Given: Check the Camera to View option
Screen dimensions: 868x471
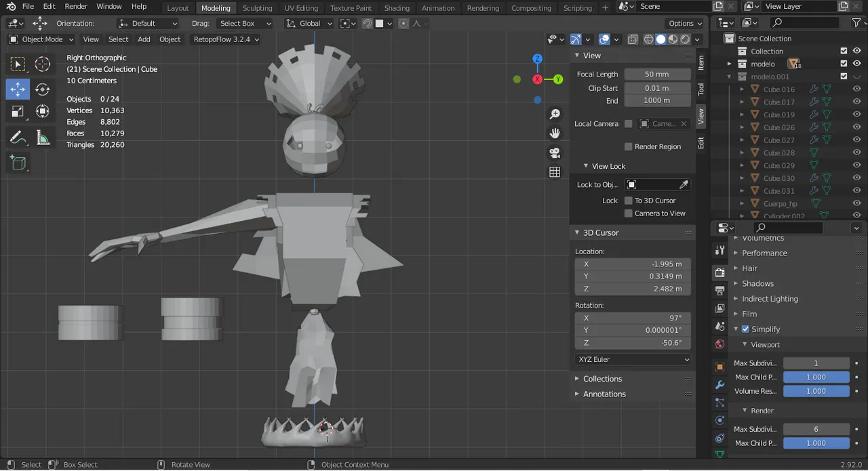Looking at the screenshot, I should tap(629, 213).
